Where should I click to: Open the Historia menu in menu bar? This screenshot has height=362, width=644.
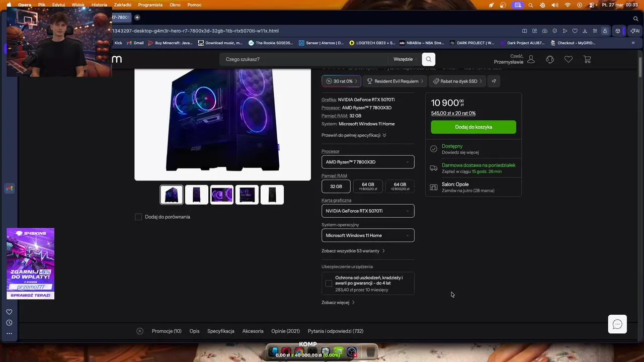pos(99,5)
